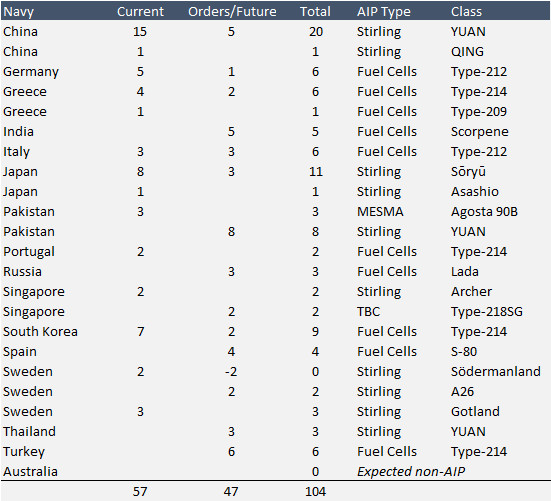
Task: Select the Australia row label
Action: point(31,471)
